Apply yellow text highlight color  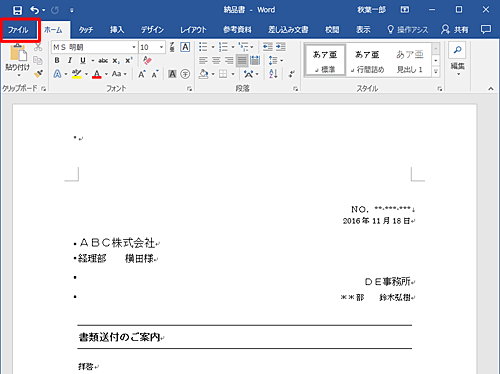77,74
